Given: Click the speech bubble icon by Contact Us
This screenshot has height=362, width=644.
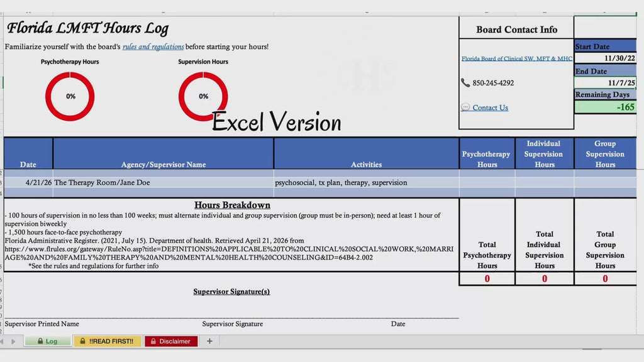Looking at the screenshot, I should point(465,107).
